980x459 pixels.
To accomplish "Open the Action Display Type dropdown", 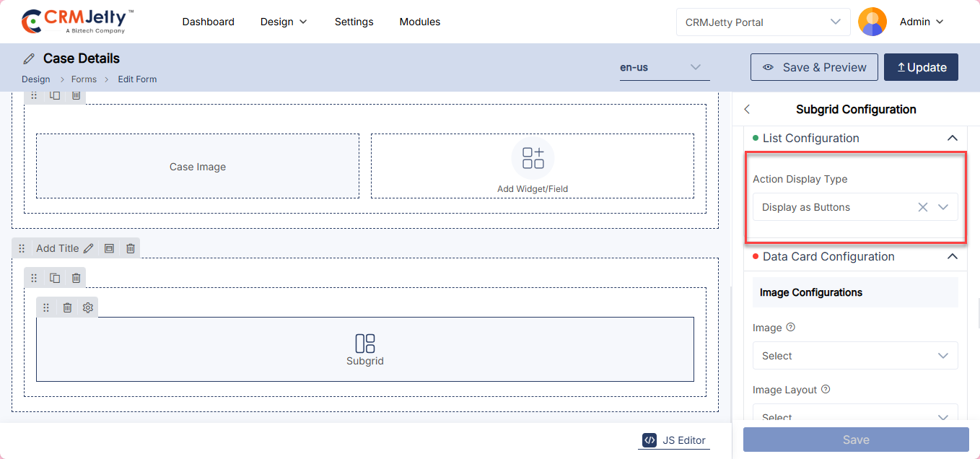I will coord(943,207).
